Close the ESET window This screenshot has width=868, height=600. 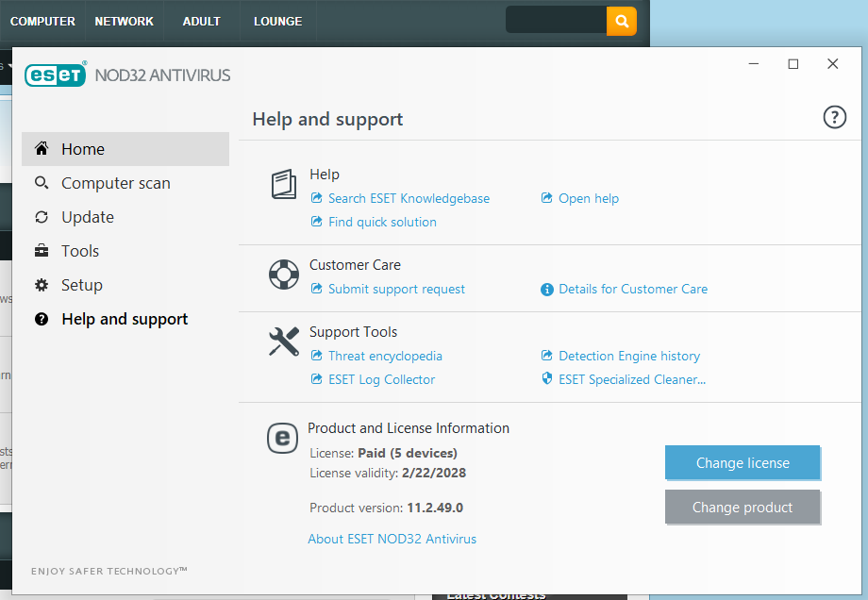(x=832, y=63)
